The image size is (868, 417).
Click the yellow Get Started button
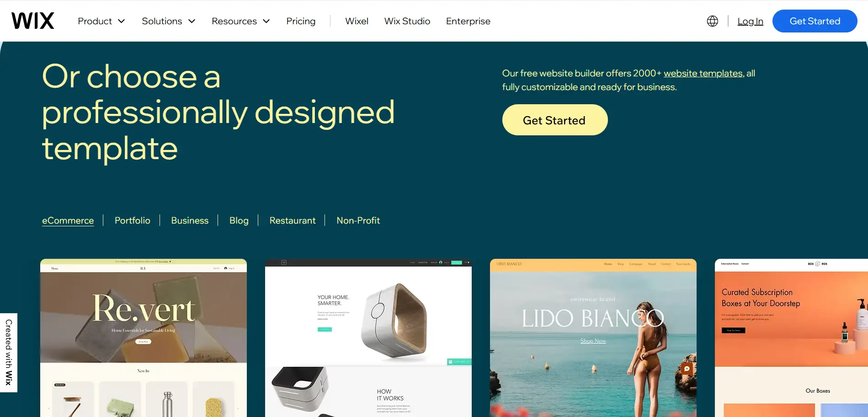[x=554, y=120]
